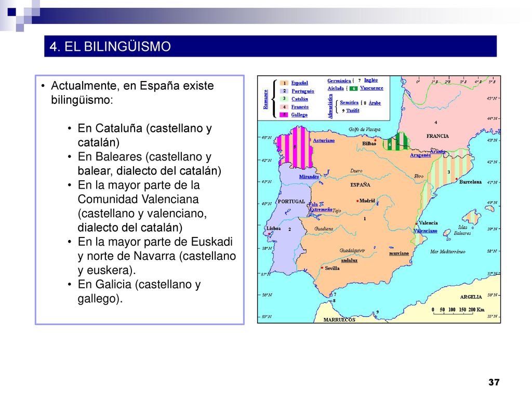Click the Guadiana river label
Viewport: 532px width, 399px height.
[324, 229]
